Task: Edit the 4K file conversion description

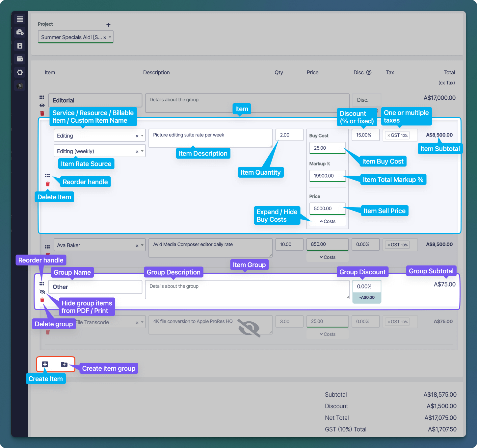Action: (211, 325)
